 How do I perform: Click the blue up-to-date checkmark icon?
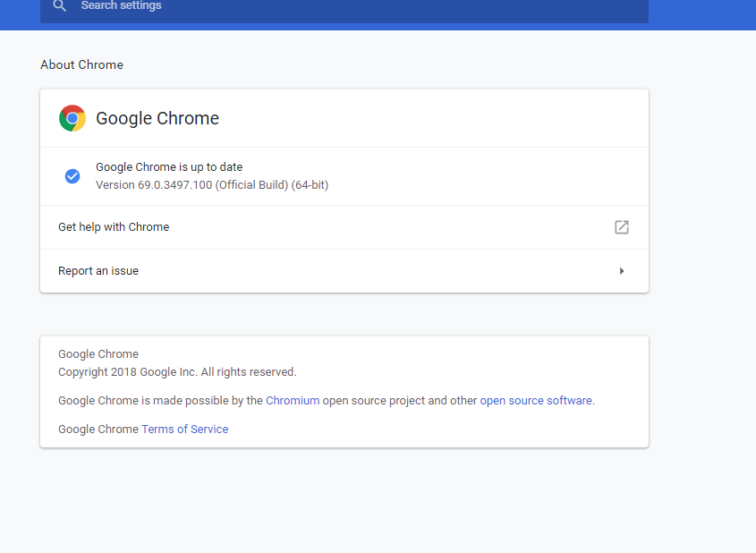tap(72, 176)
